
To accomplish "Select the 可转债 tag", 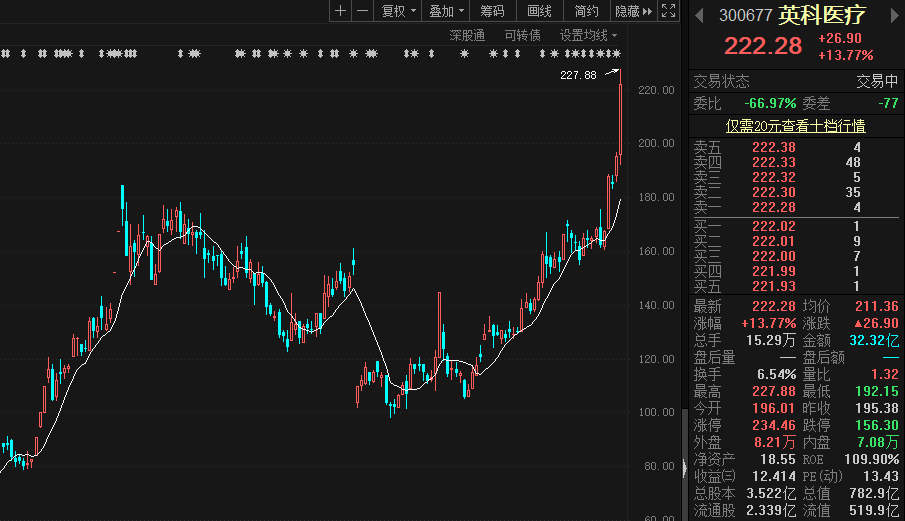I will 522,35.
